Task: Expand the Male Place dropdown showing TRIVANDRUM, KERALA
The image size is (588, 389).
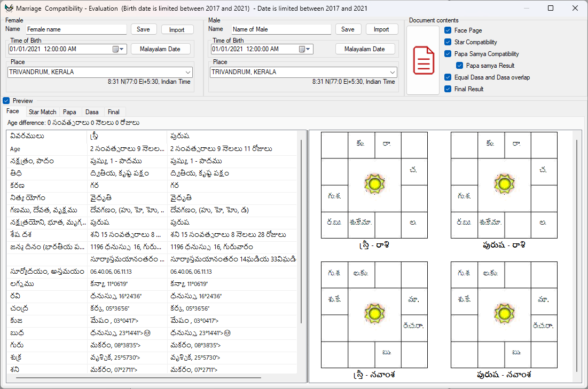Action: tap(392, 73)
